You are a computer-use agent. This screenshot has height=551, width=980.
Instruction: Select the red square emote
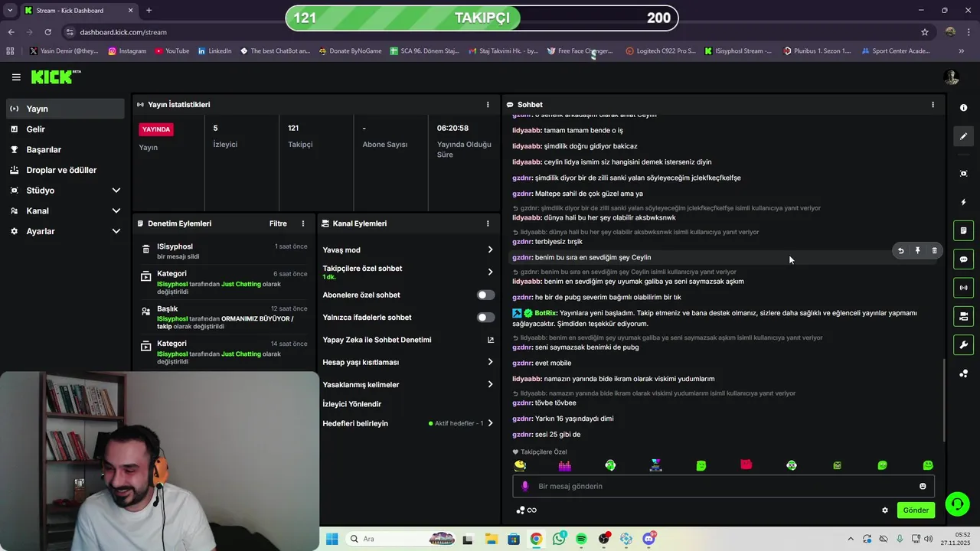pyautogui.click(x=746, y=465)
